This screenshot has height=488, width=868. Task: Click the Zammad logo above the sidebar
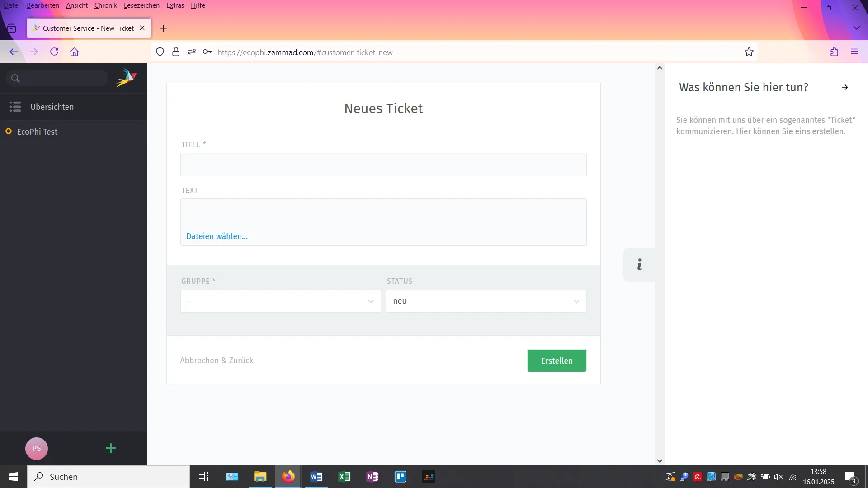[x=127, y=78]
